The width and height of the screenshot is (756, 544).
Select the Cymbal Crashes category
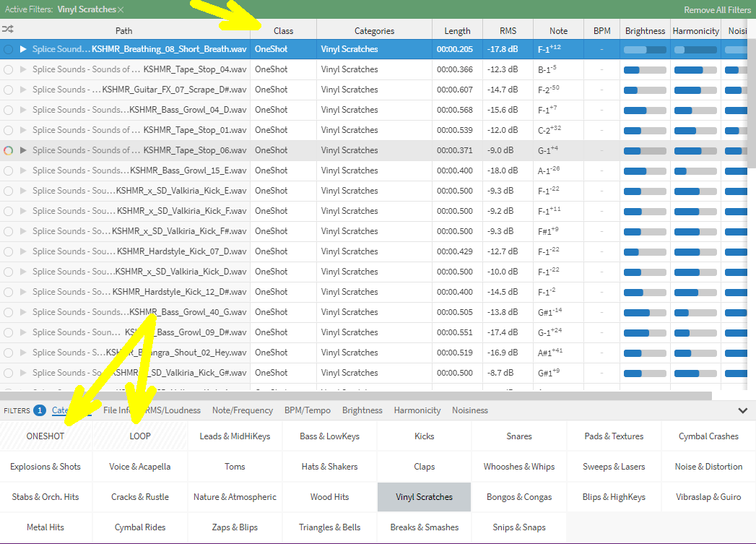tap(709, 436)
